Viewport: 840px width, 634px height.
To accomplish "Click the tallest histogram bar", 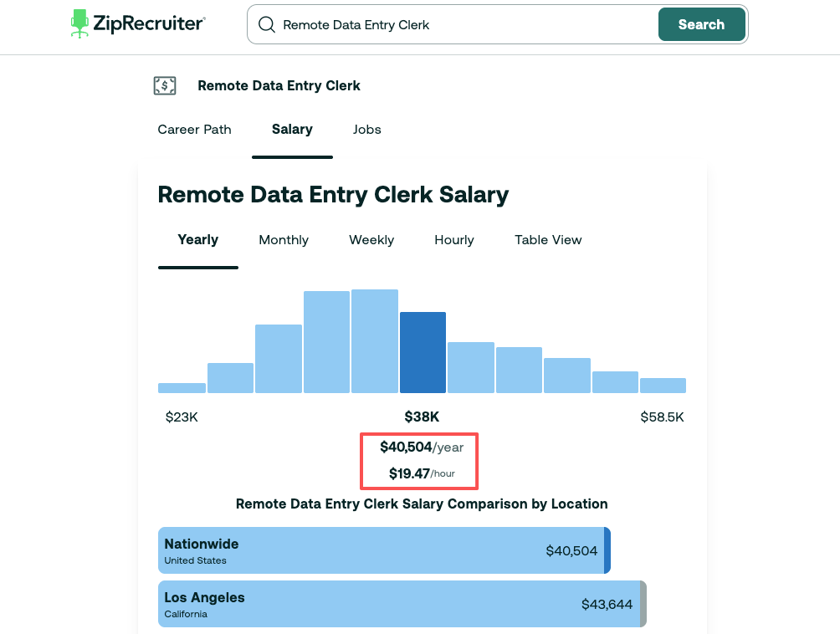I will pos(375,339).
